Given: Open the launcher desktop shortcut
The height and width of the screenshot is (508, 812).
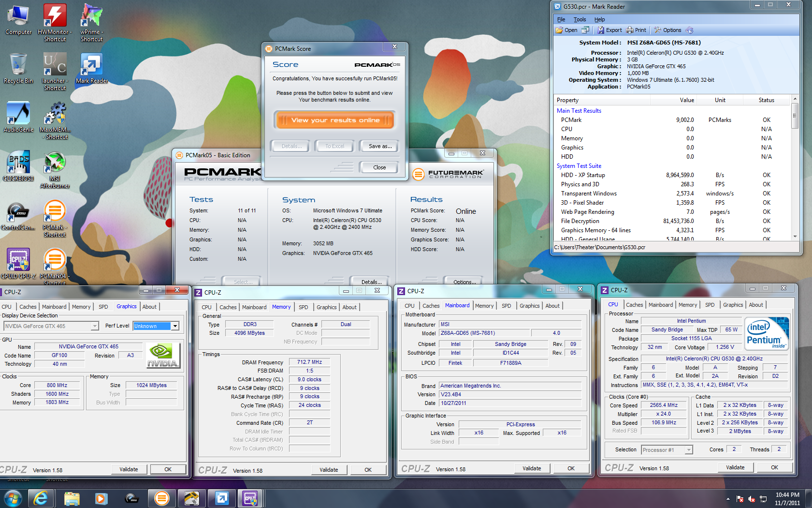Looking at the screenshot, I should [x=55, y=72].
